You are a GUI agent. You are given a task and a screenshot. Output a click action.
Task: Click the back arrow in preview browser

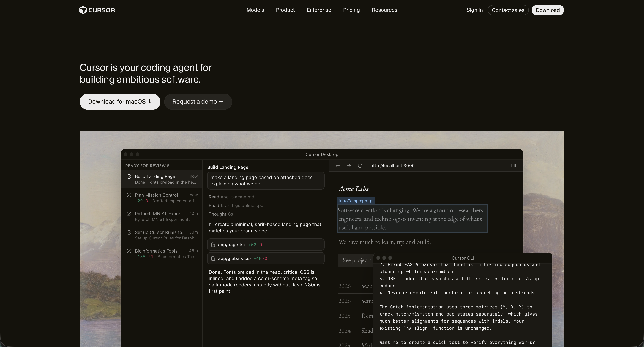coord(337,165)
